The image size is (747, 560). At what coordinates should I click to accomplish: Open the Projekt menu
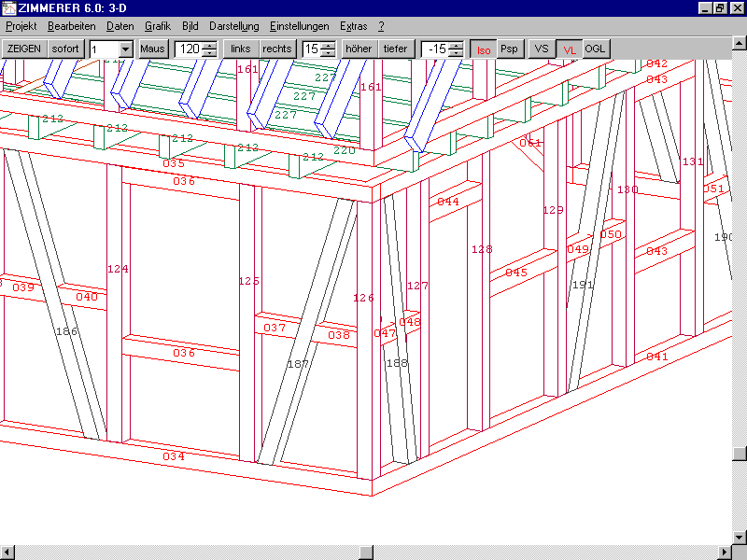pos(21,26)
